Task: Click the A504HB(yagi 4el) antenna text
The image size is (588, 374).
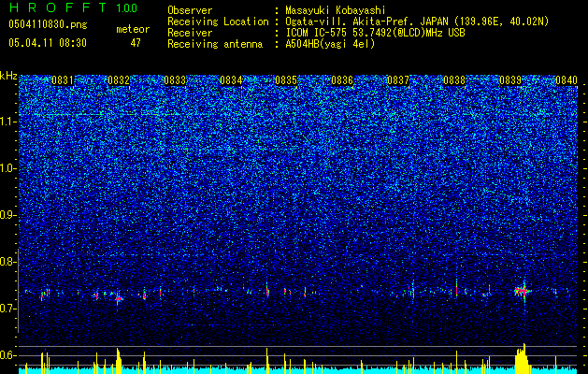Action: (330, 44)
